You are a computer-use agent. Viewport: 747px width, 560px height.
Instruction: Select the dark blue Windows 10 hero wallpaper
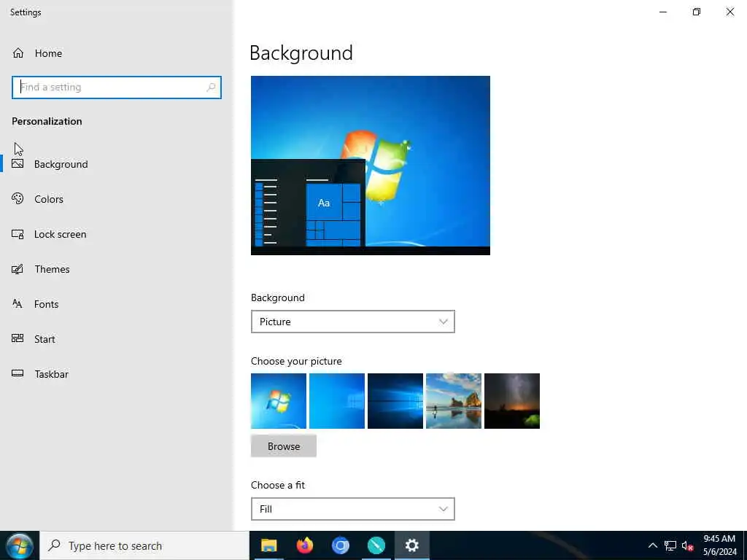pyautogui.click(x=395, y=401)
